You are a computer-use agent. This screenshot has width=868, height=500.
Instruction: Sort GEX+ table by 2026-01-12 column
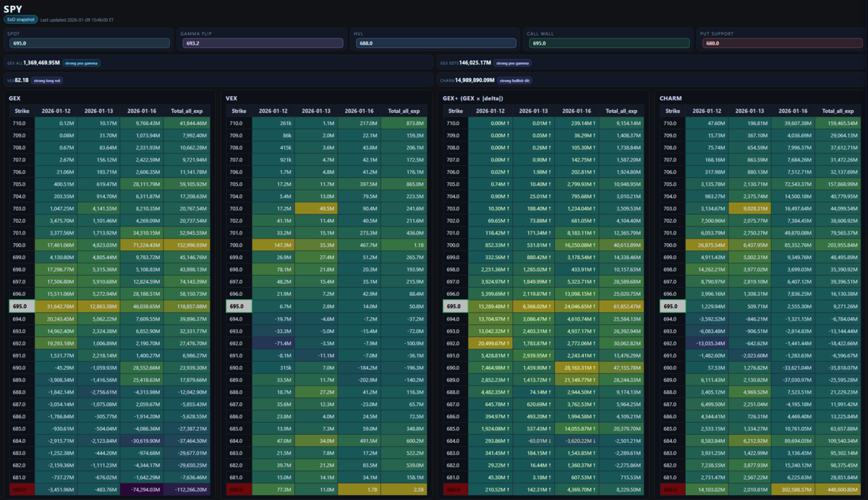[490, 111]
